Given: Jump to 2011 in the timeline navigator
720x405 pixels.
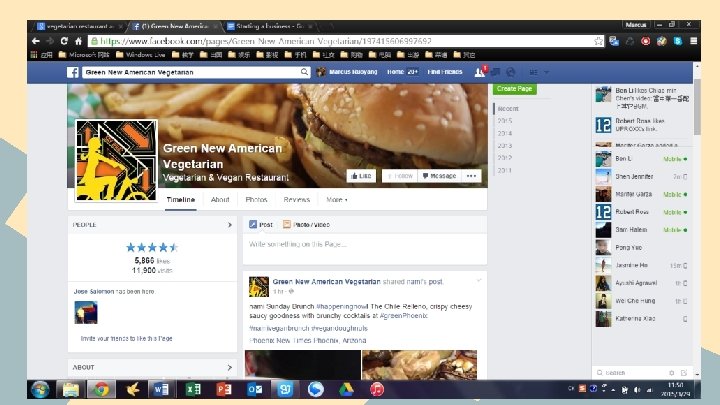Looking at the screenshot, I should [505, 170].
